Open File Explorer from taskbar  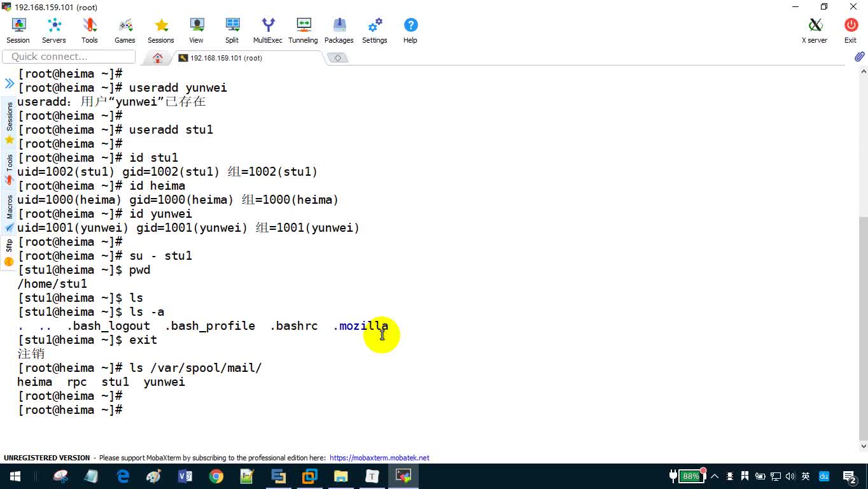click(341, 476)
